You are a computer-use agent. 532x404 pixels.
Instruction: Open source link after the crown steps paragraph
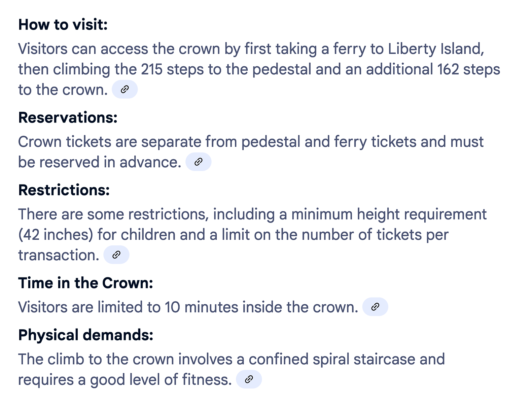[x=125, y=90]
